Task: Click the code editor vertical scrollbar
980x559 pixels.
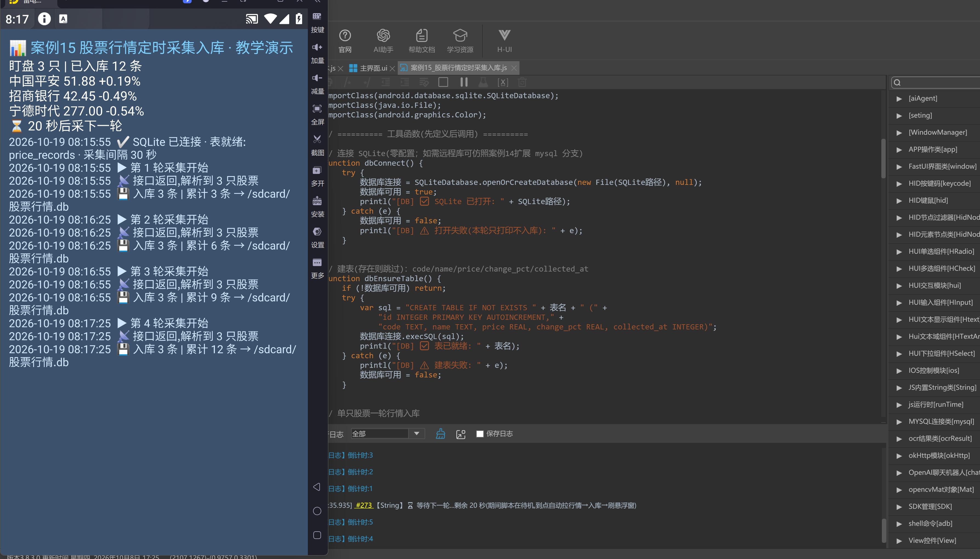Action: (883, 159)
